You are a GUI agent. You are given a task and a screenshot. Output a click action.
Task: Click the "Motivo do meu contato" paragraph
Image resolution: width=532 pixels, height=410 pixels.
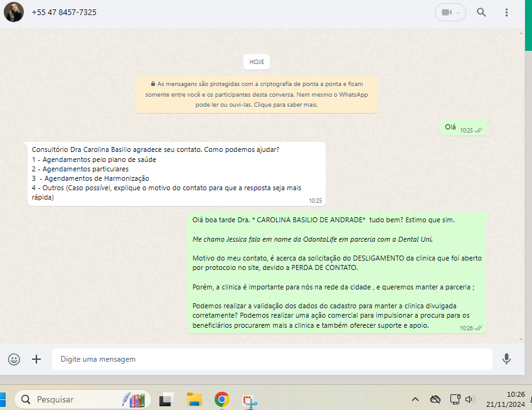coord(337,263)
